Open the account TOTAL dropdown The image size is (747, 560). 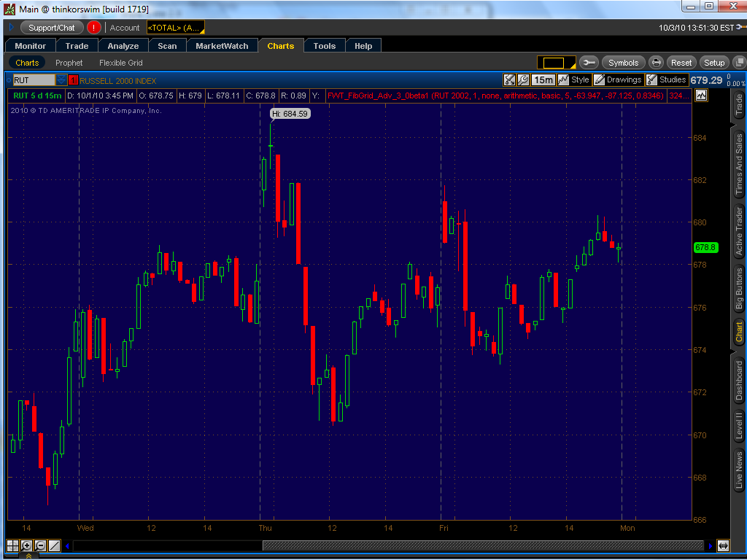click(176, 28)
